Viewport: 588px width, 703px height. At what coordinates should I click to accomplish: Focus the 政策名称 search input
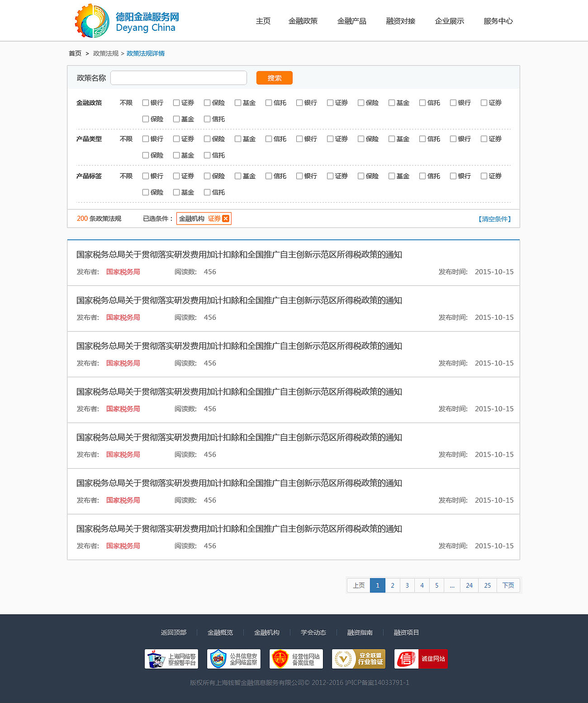pyautogui.click(x=179, y=78)
